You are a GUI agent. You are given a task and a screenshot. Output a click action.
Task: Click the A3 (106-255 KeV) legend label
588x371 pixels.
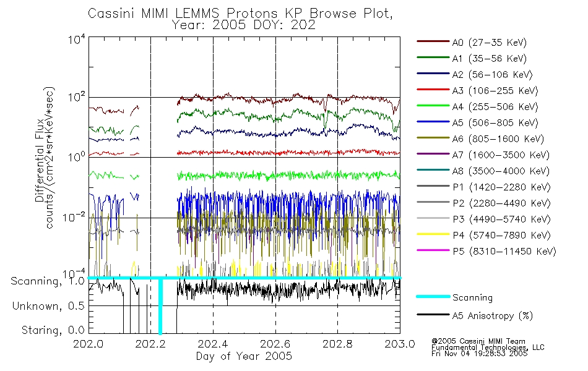tap(495, 91)
